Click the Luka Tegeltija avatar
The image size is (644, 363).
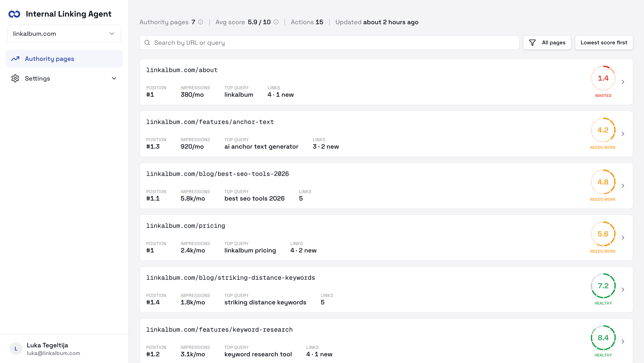click(16, 348)
